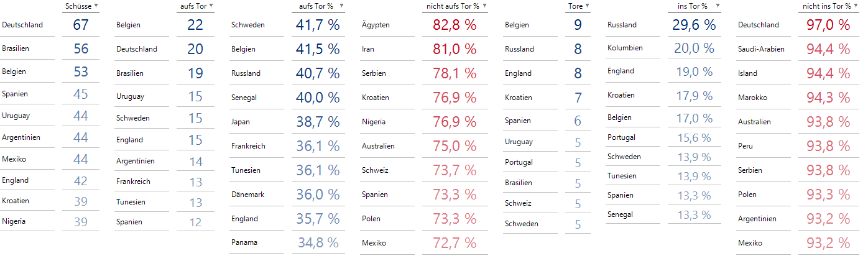Open the nicht ins Tor % dropdown arrow
Image resolution: width=868 pixels, height=266 pixels.
(x=856, y=6)
